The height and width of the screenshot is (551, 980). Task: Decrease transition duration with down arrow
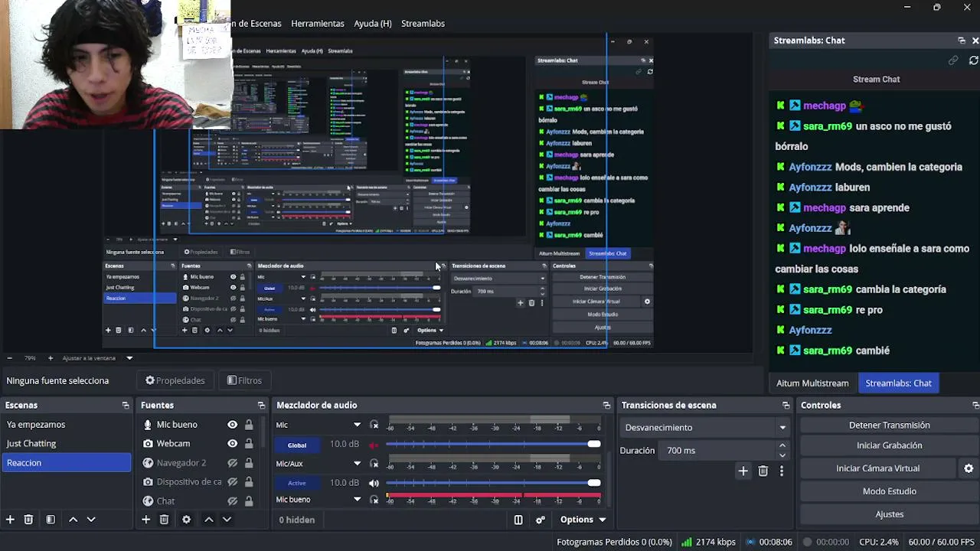point(782,455)
